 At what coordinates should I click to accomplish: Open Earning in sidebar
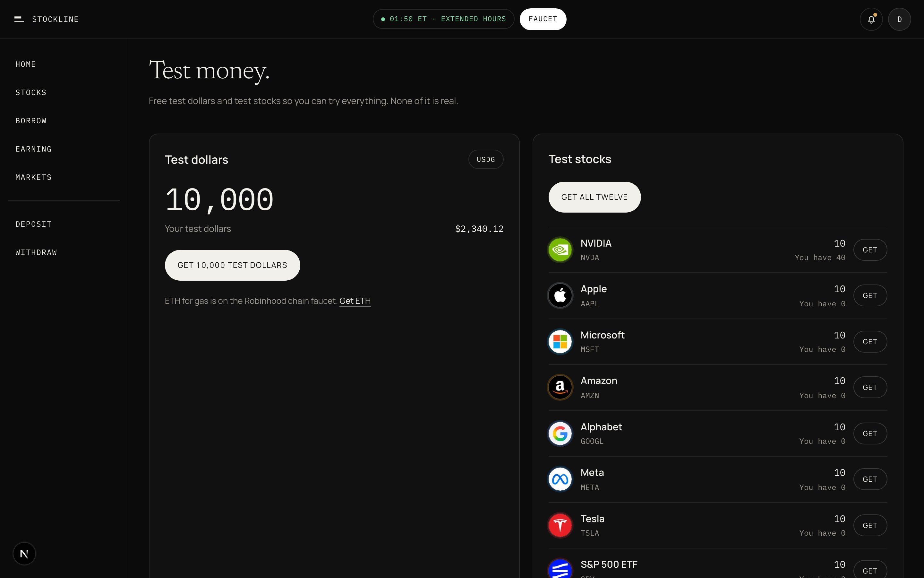(x=34, y=149)
